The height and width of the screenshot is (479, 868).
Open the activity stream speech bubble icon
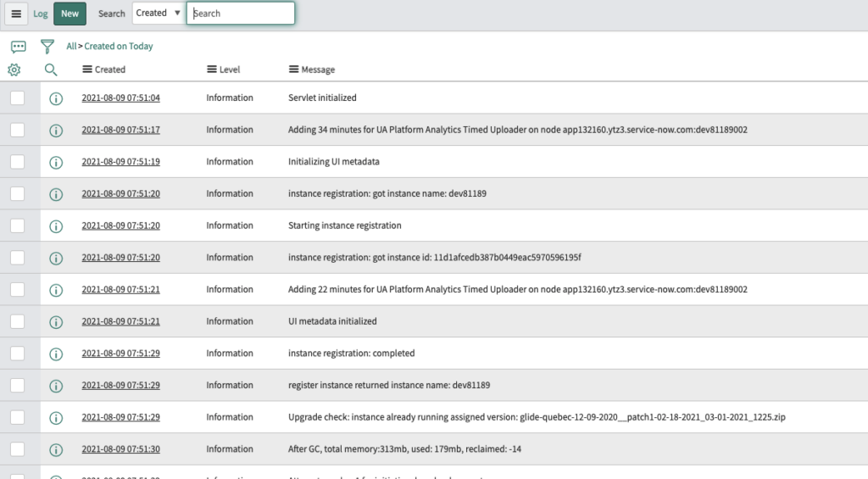coord(19,47)
